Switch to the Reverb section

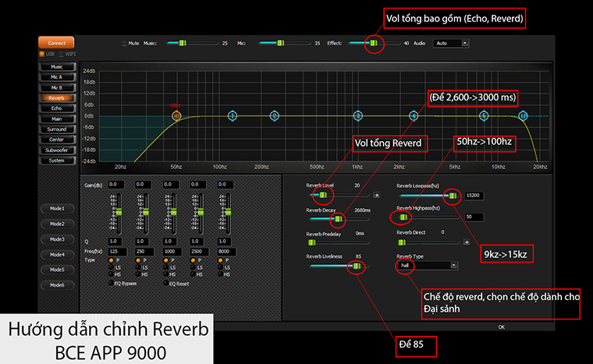click(57, 98)
